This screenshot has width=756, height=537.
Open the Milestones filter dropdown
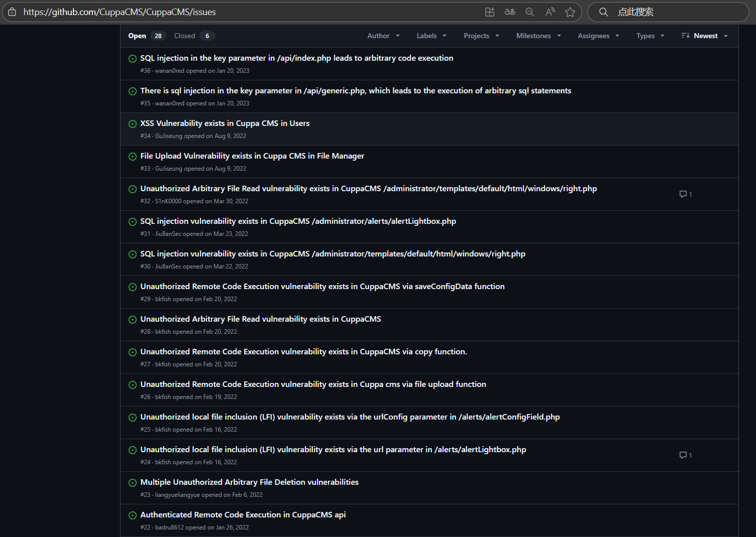(x=538, y=36)
